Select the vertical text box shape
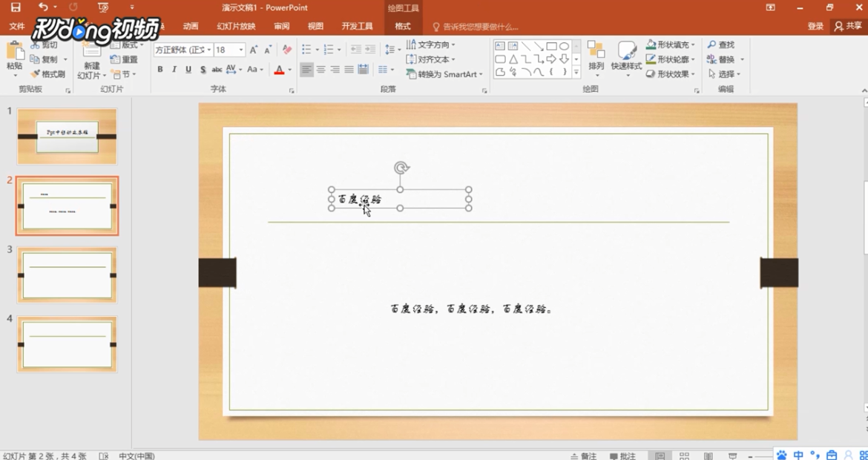Screen dimensions: 868x460 (513, 46)
